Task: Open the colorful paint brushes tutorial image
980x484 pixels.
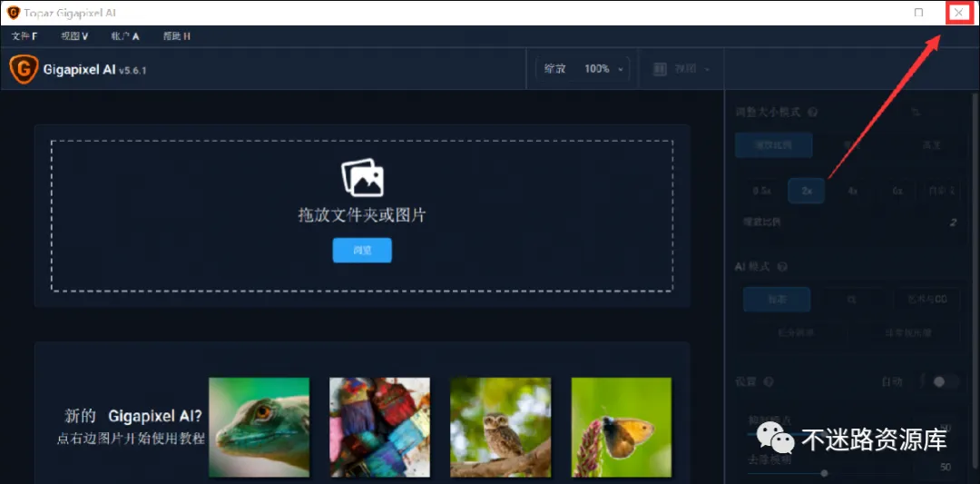Action: [379, 427]
